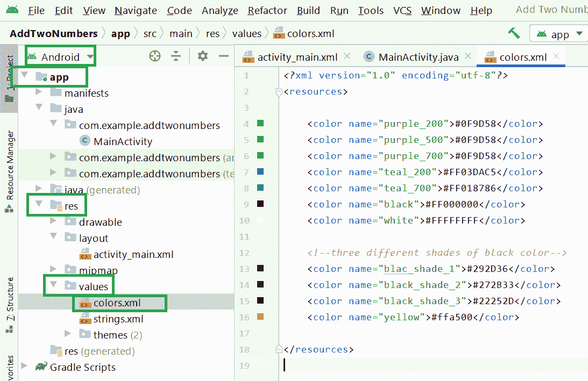Click the locate target crosshair icon
The image size is (588, 381).
pyautogui.click(x=155, y=56)
